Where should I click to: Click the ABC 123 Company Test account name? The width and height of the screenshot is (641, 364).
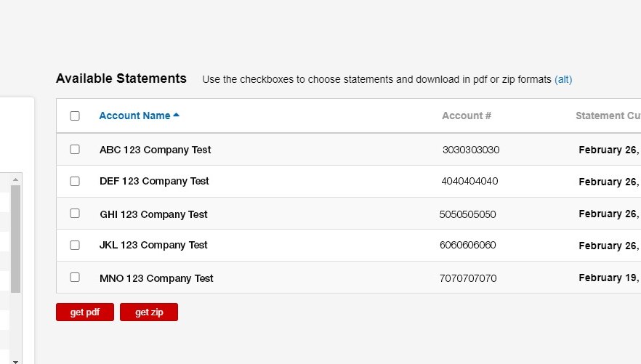tap(156, 150)
